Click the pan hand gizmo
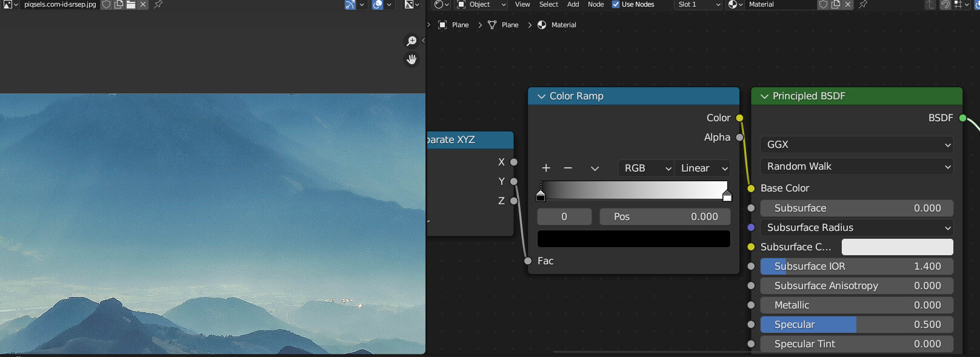 tap(412, 59)
